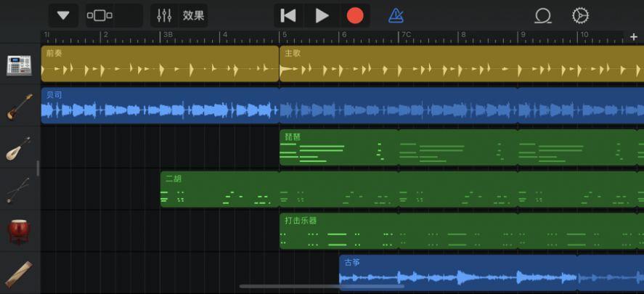Select the erhu instrument track icon
Image resolution: width=644 pixels, height=294 pixels.
coord(20,189)
